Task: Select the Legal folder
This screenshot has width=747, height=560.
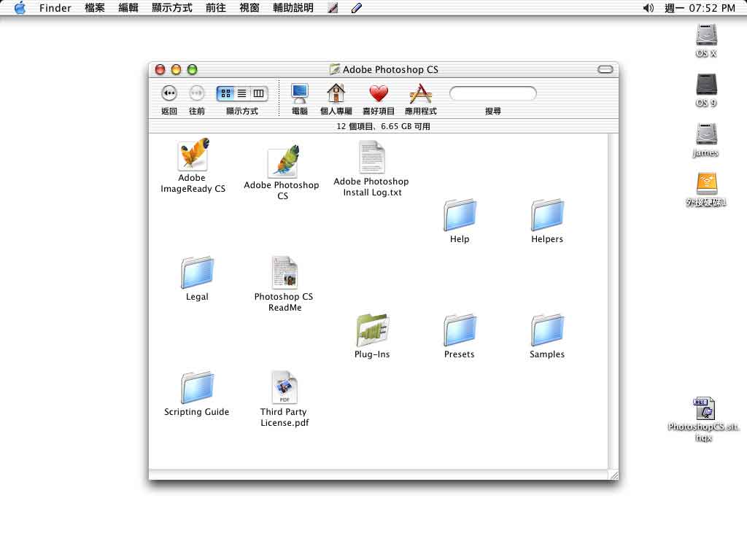Action: point(197,273)
